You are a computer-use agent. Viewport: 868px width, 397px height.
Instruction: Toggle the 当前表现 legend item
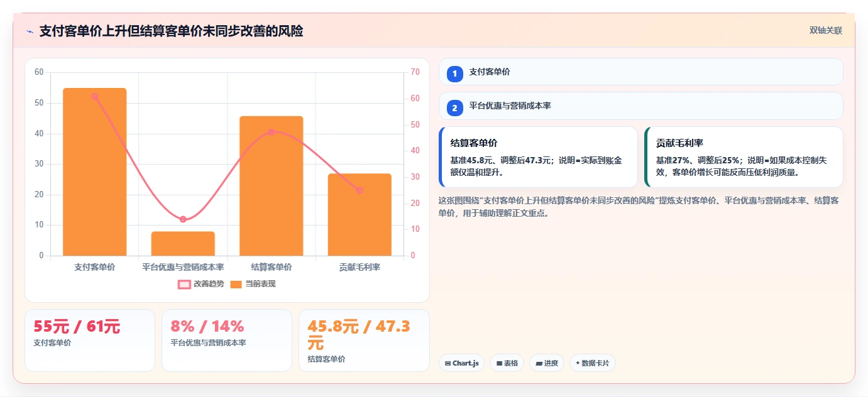pos(253,284)
